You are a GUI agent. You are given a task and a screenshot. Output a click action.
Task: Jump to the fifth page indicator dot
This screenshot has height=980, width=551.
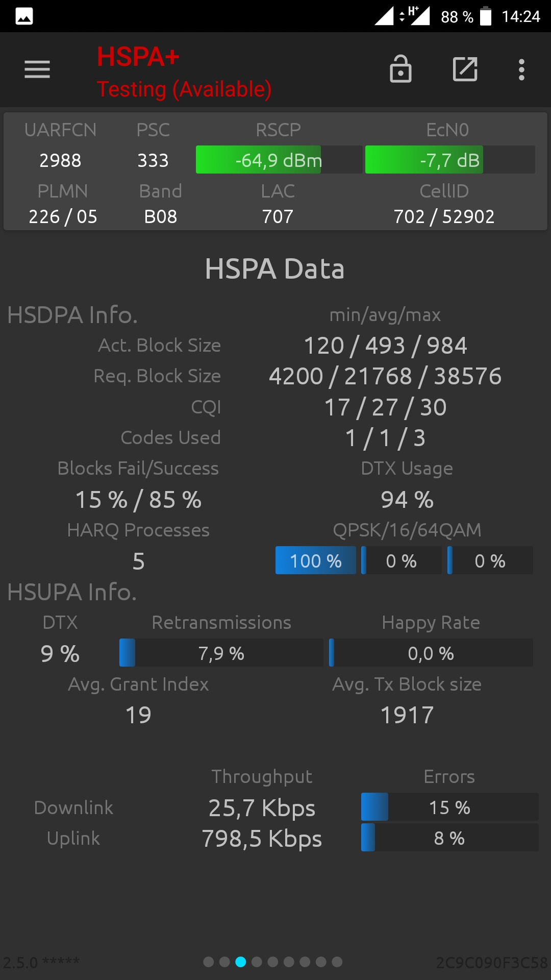click(x=273, y=962)
